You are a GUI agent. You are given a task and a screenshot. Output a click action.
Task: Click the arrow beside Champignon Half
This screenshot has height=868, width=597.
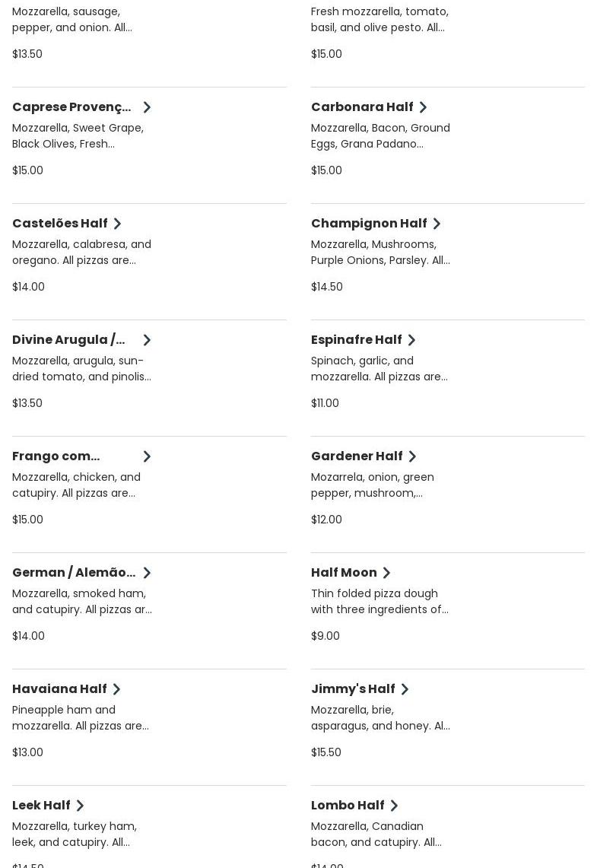[x=437, y=224]
